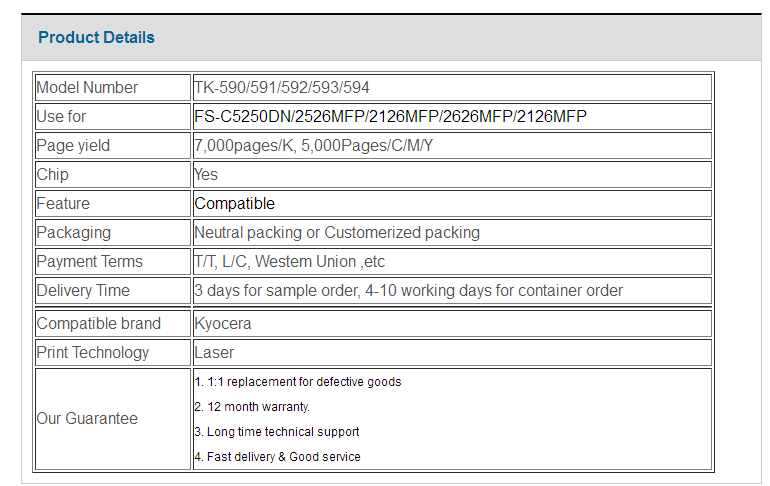Click the TK-590/591/592/593/594 model value
This screenshot has height=486, width=770.
(x=281, y=88)
